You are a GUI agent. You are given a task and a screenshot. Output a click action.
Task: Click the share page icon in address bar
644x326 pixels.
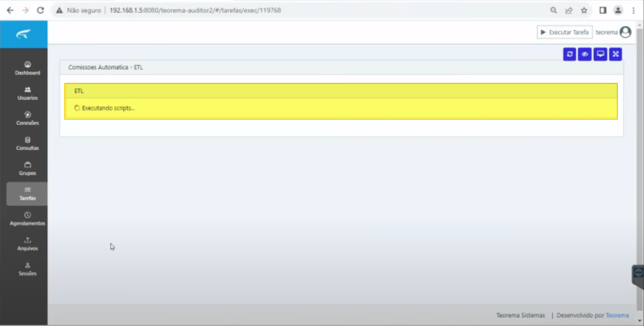[x=569, y=10]
